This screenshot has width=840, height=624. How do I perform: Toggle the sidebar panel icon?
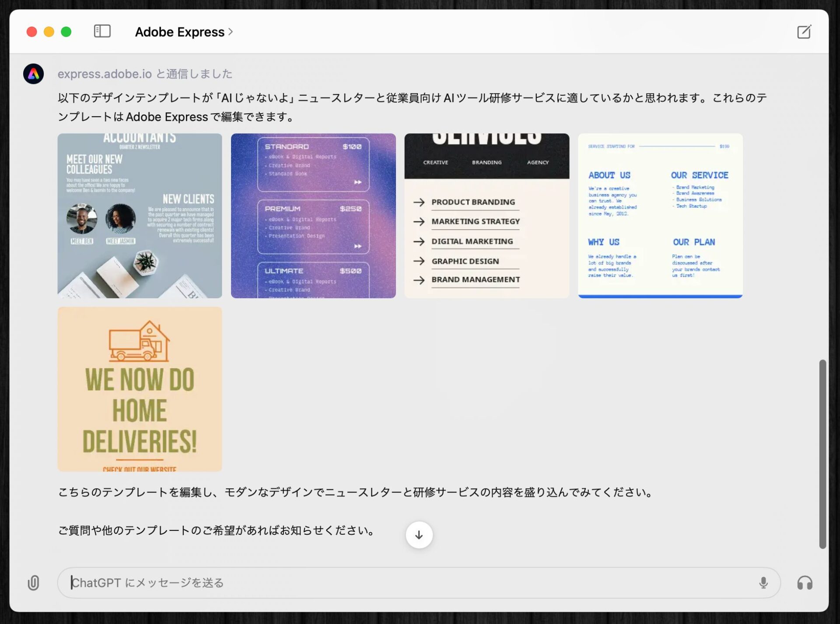click(102, 31)
